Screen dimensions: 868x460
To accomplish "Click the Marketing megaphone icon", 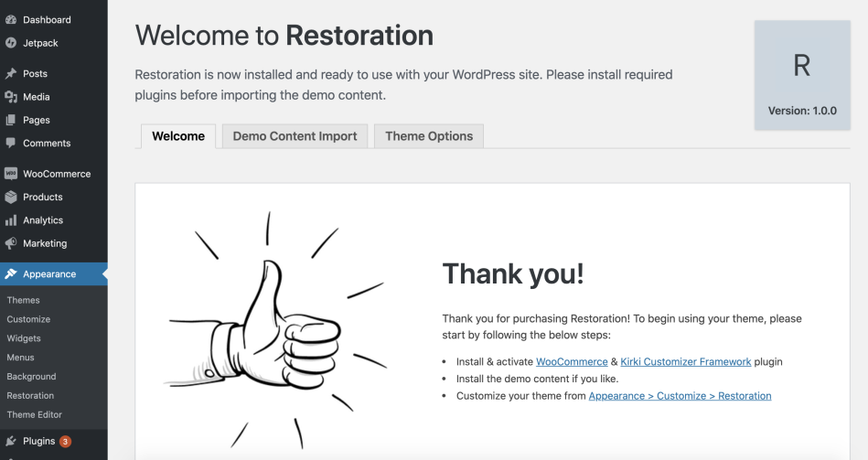I will tap(11, 243).
